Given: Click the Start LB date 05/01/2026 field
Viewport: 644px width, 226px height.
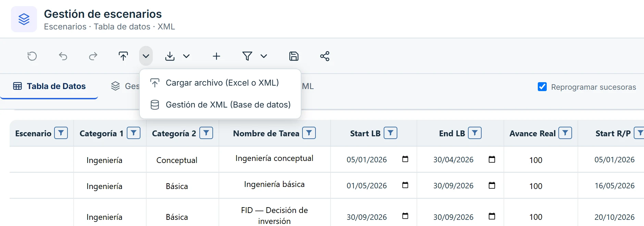Looking at the screenshot, I should point(367,160).
